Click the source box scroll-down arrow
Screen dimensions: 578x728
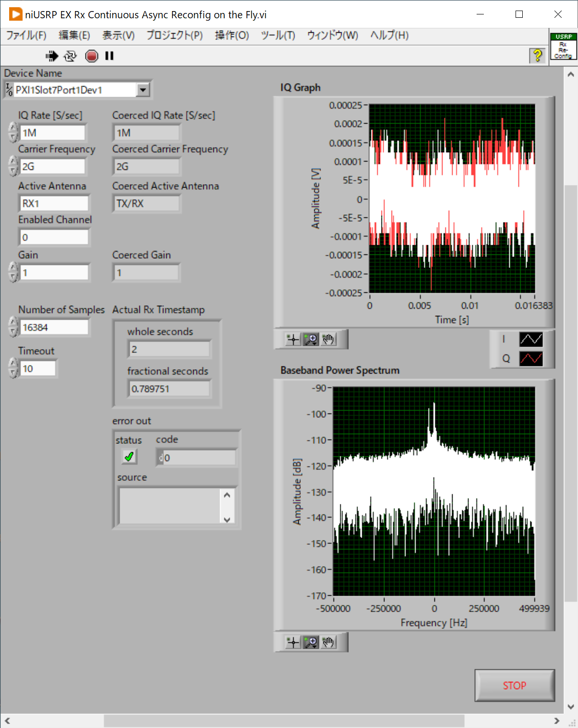tap(227, 519)
